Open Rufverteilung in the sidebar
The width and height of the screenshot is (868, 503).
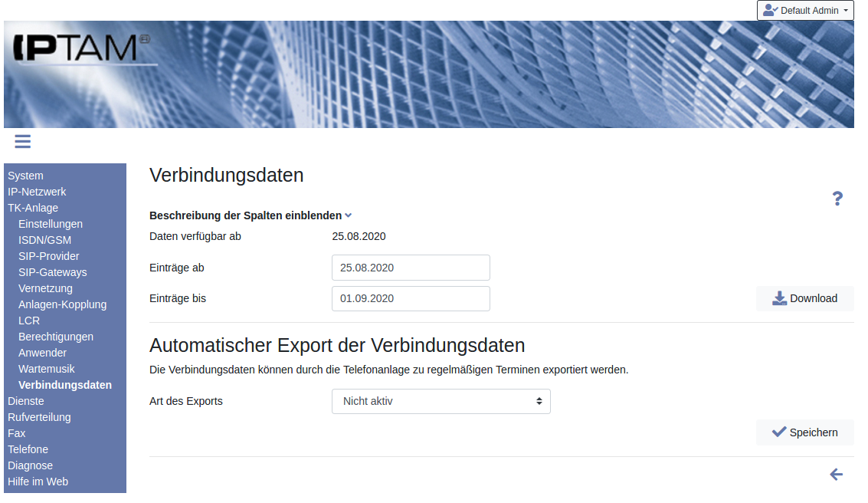point(39,417)
